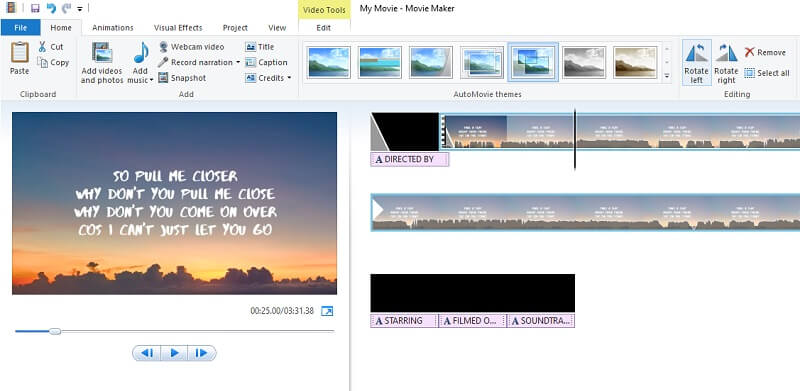Advance to the next frame

point(202,353)
